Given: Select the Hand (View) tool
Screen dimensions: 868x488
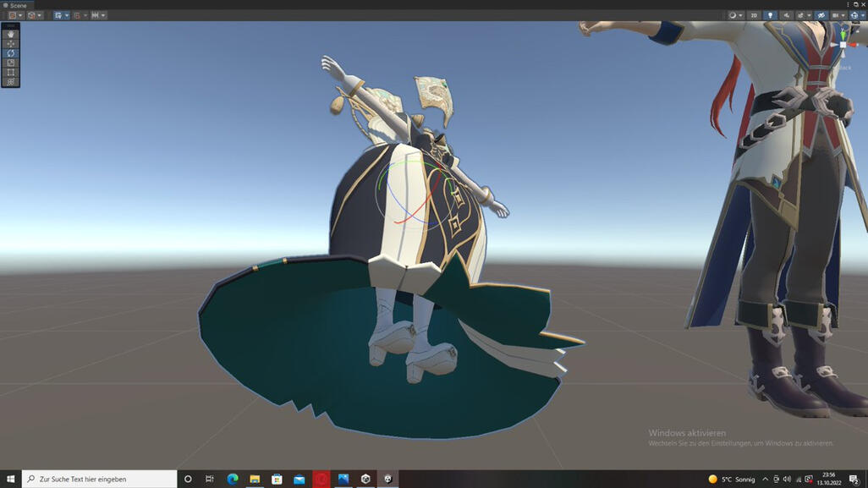Looking at the screenshot, I should [11, 34].
